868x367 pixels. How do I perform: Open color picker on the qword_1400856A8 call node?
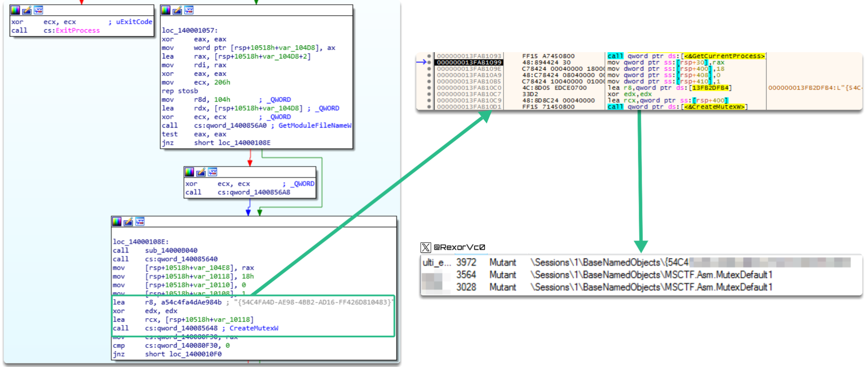[189, 172]
